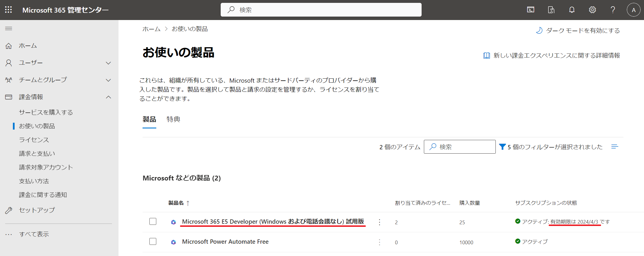Click 購入数量 column header
The image size is (644, 256).
tap(470, 203)
